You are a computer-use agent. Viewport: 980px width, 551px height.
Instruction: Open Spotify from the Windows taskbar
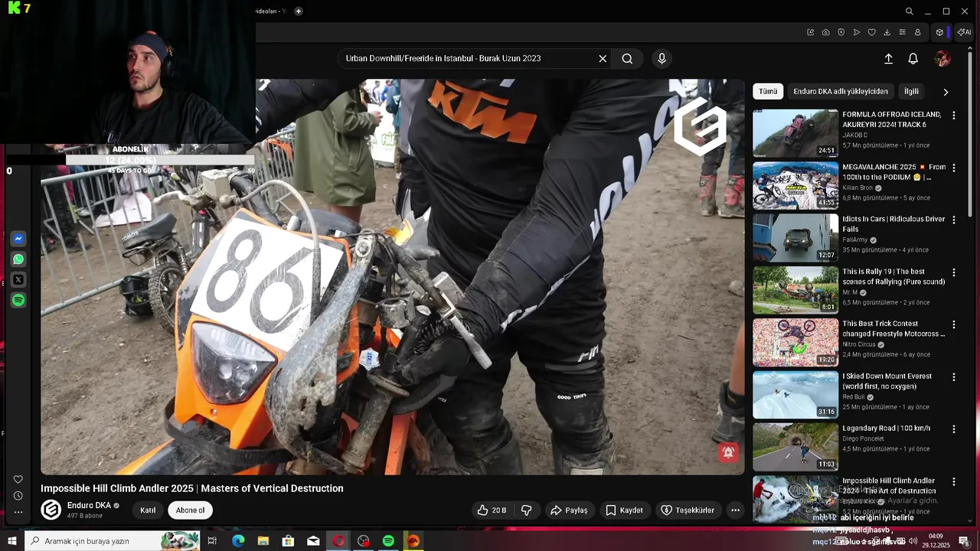(x=388, y=541)
